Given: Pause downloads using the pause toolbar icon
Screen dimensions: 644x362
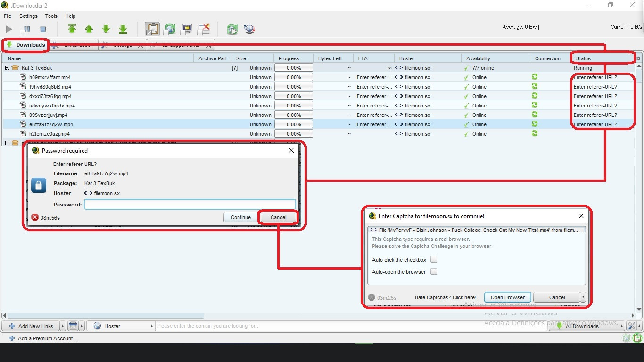Looking at the screenshot, I should click(25, 29).
